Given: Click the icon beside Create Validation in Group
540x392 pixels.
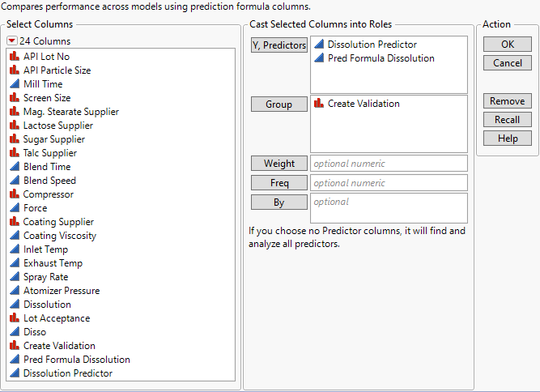Looking at the screenshot, I should (319, 104).
